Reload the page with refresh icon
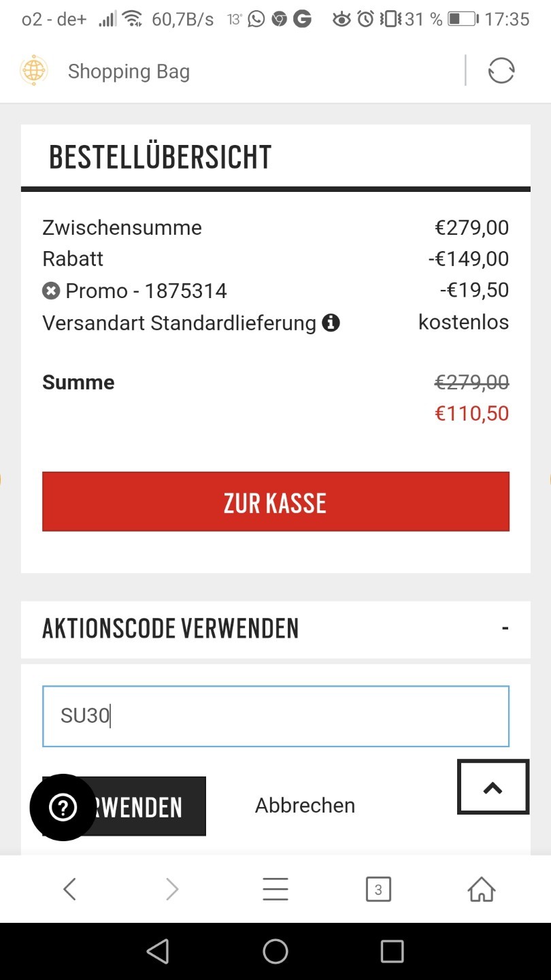 pyautogui.click(x=501, y=71)
